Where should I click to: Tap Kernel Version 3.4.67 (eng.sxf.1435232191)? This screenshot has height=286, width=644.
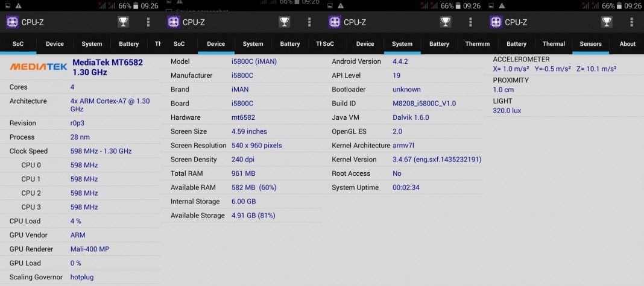(x=437, y=159)
